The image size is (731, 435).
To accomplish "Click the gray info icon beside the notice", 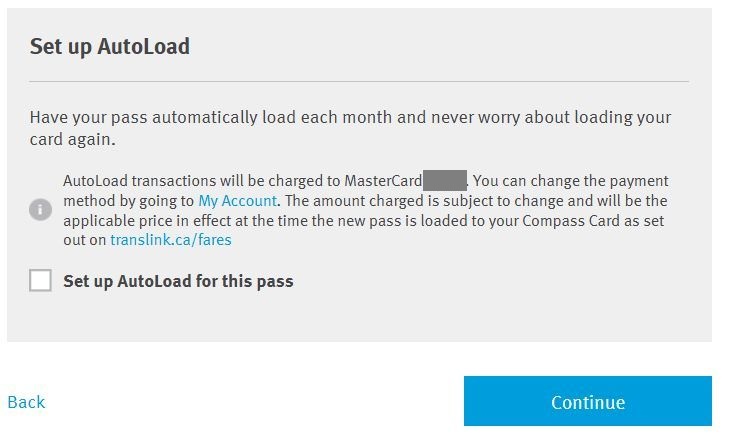I will pos(40,210).
